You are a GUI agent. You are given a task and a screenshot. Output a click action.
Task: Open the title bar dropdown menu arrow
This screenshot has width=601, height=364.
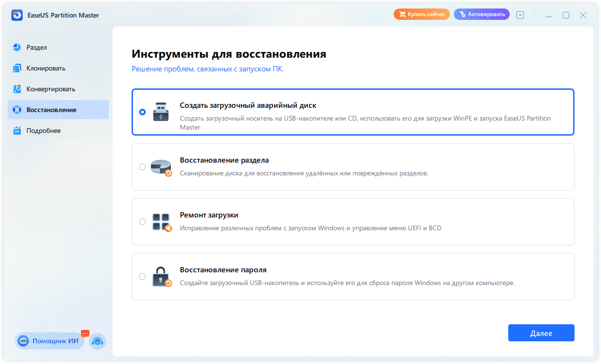tap(520, 15)
